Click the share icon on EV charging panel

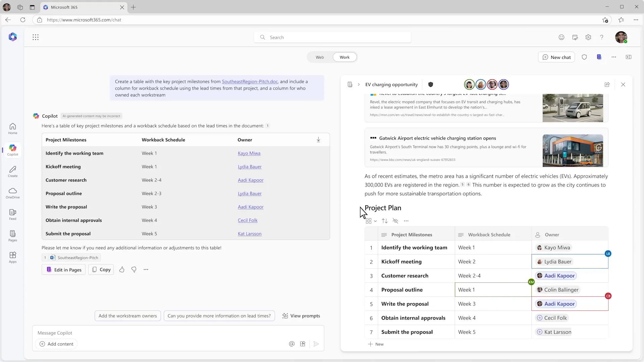[x=607, y=84]
